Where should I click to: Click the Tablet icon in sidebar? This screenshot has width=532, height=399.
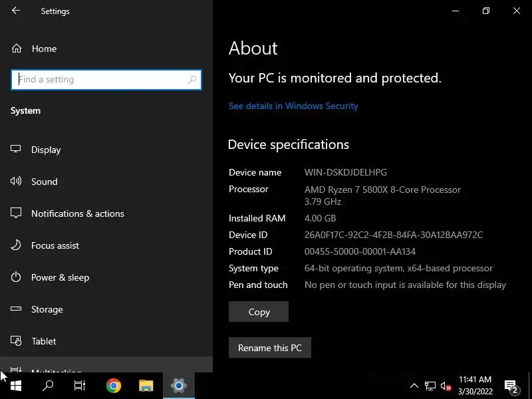(16, 340)
